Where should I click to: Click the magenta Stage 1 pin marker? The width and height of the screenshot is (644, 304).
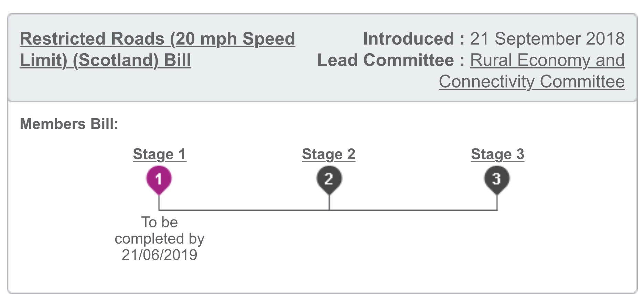coord(159,179)
